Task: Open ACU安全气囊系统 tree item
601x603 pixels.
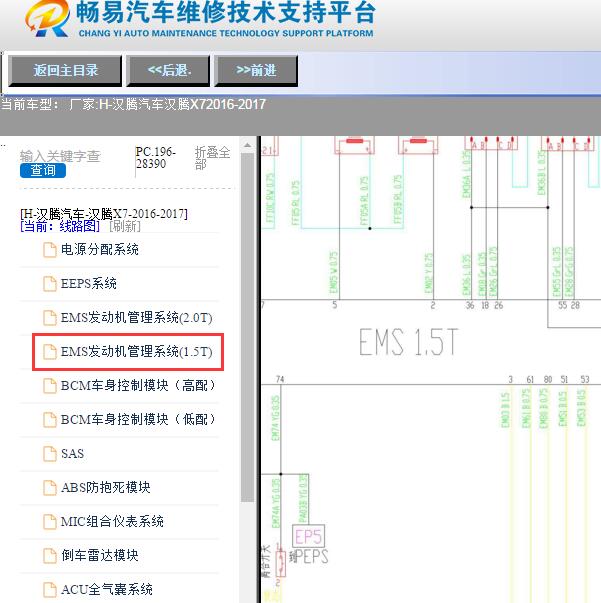Action: click(x=107, y=589)
